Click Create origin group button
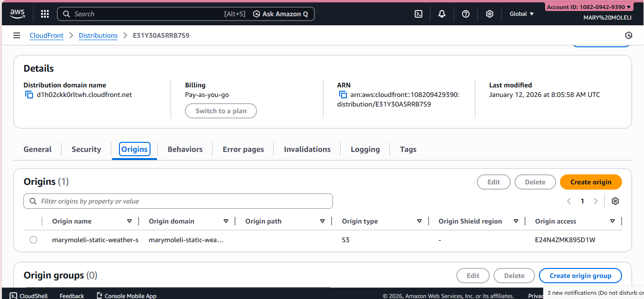The image size is (644, 299). point(580,276)
